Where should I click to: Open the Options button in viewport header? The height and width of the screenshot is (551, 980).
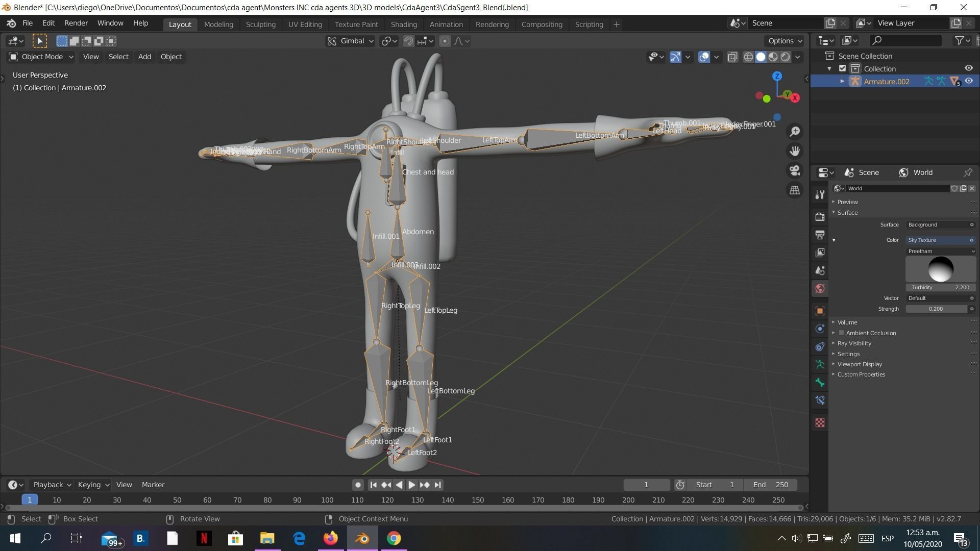point(785,41)
